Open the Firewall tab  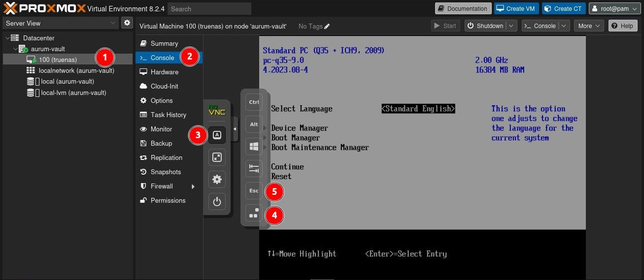(169, 186)
